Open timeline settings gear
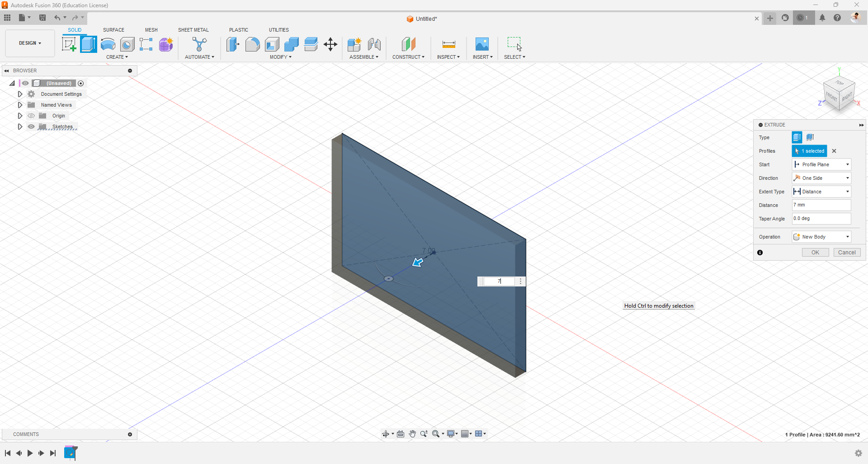 [859, 453]
